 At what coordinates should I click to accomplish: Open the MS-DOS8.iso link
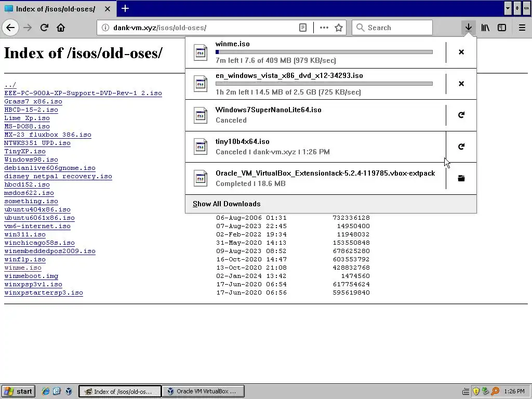pyautogui.click(x=27, y=126)
